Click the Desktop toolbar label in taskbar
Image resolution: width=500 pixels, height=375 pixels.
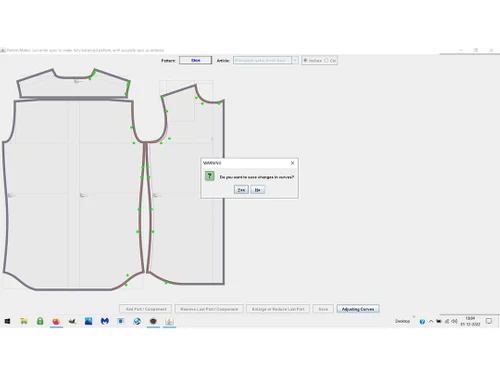coord(402,321)
